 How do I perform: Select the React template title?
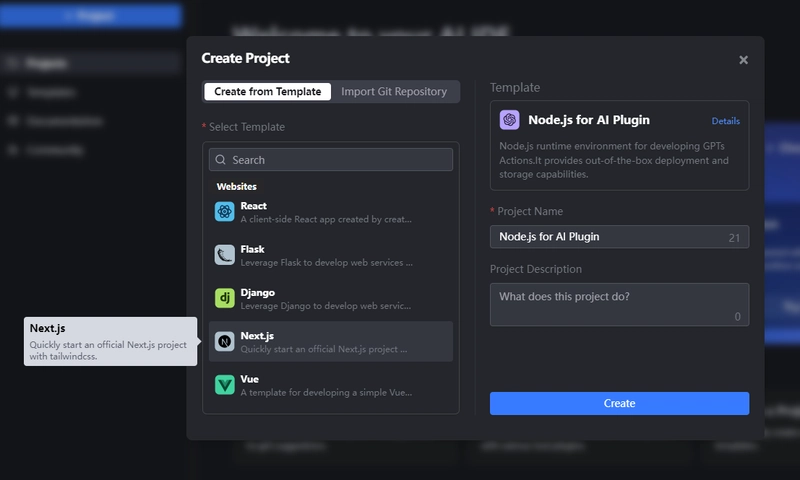pyautogui.click(x=254, y=206)
